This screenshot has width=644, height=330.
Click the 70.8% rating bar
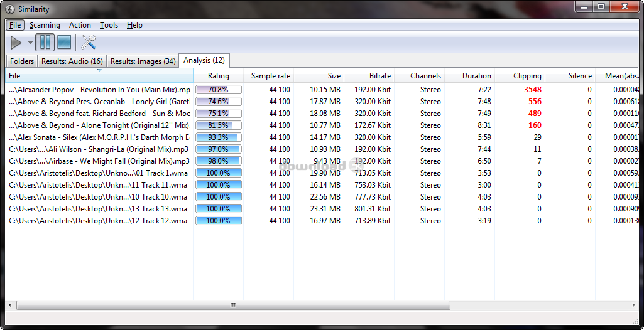point(219,89)
